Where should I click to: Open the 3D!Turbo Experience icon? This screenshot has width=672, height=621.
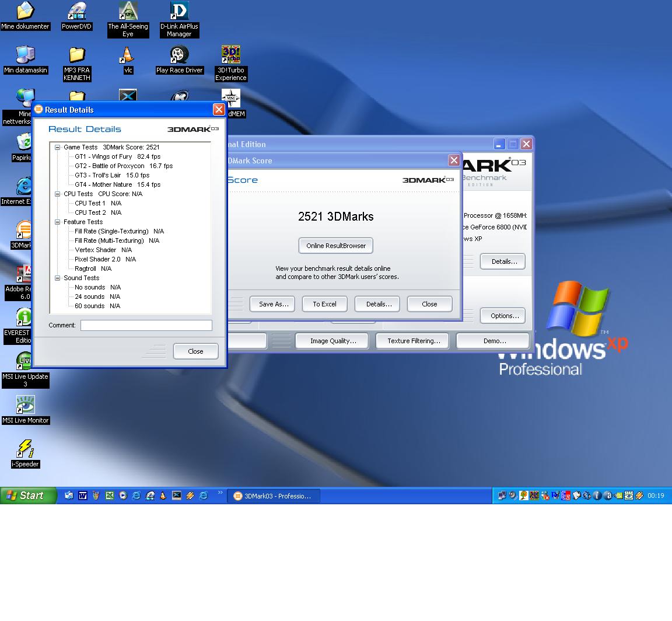pyautogui.click(x=230, y=64)
